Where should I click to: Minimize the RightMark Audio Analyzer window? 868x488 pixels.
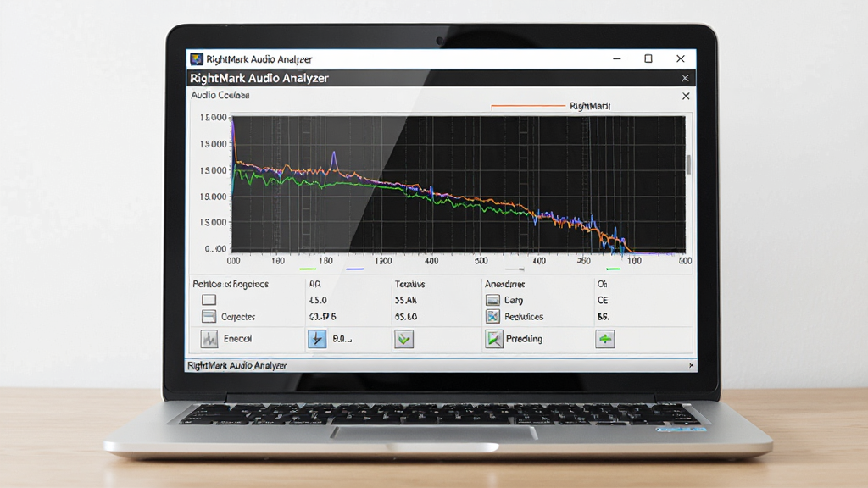pyautogui.click(x=617, y=58)
